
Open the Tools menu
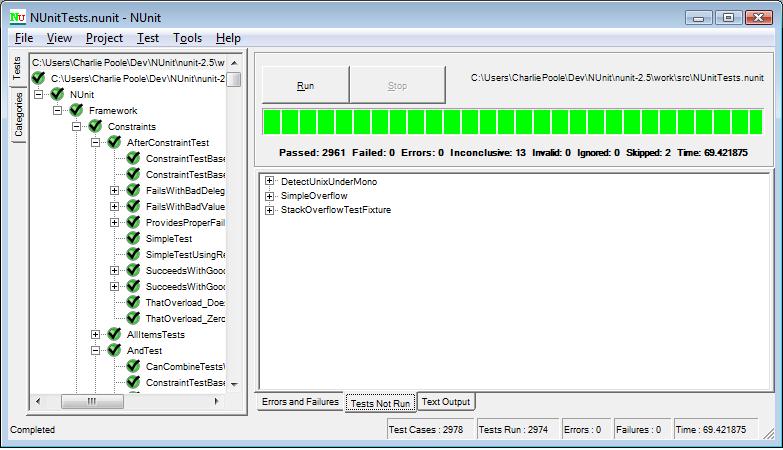tap(187, 38)
